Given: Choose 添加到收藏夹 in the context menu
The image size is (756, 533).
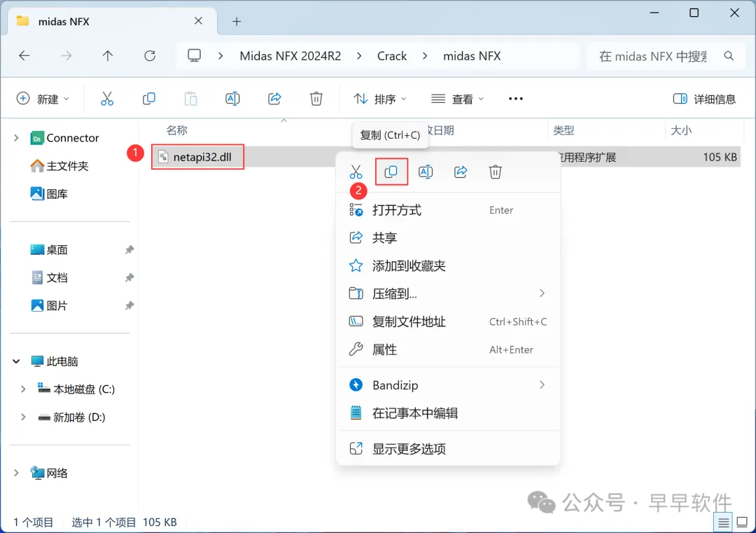Looking at the screenshot, I should 449,265.
